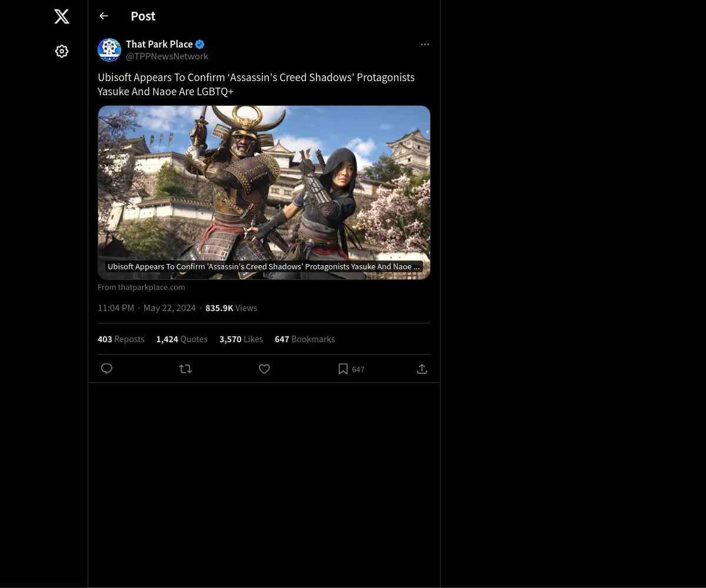
Task: Go back using the arrow icon
Action: click(x=104, y=16)
